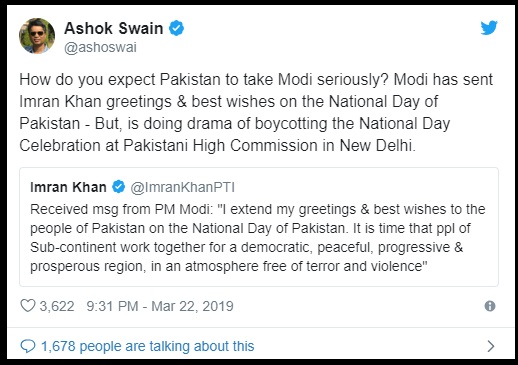Open the Imran Khan quoted name
Image resolution: width=518 pixels, height=365 pixels.
coord(68,187)
